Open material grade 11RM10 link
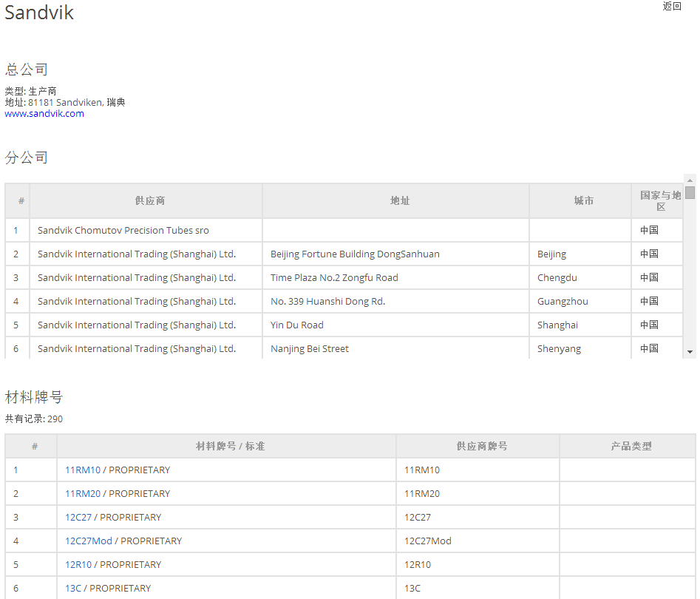 83,470
